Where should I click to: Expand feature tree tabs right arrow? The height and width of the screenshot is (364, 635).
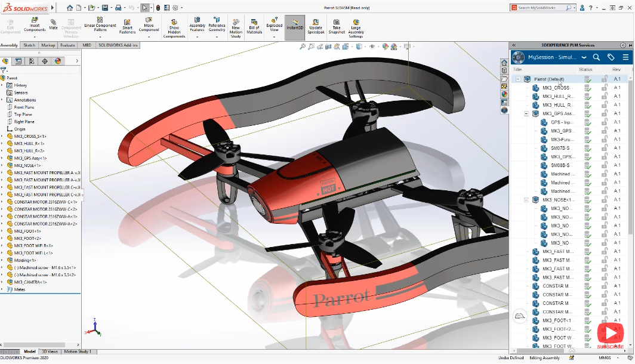77,61
